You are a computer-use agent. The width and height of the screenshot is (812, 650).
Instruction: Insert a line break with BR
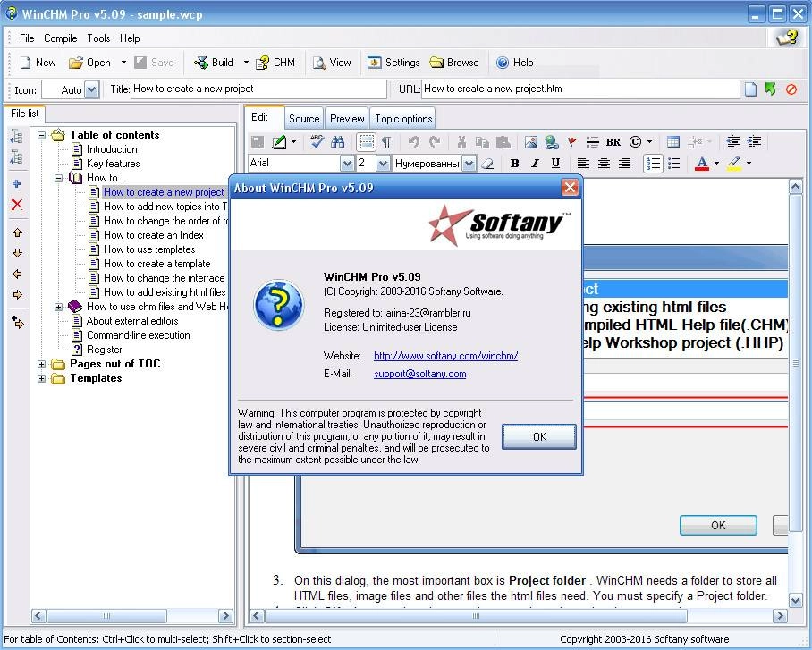coord(613,142)
